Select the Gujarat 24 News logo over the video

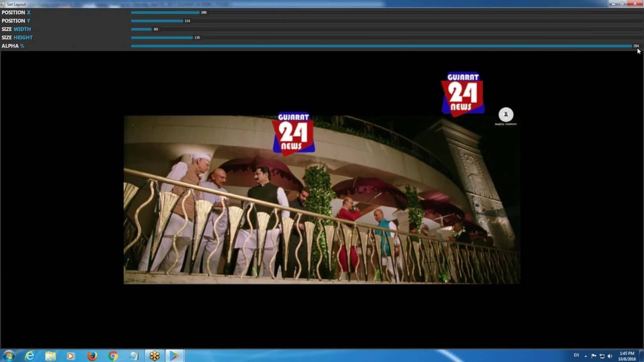[x=294, y=133]
